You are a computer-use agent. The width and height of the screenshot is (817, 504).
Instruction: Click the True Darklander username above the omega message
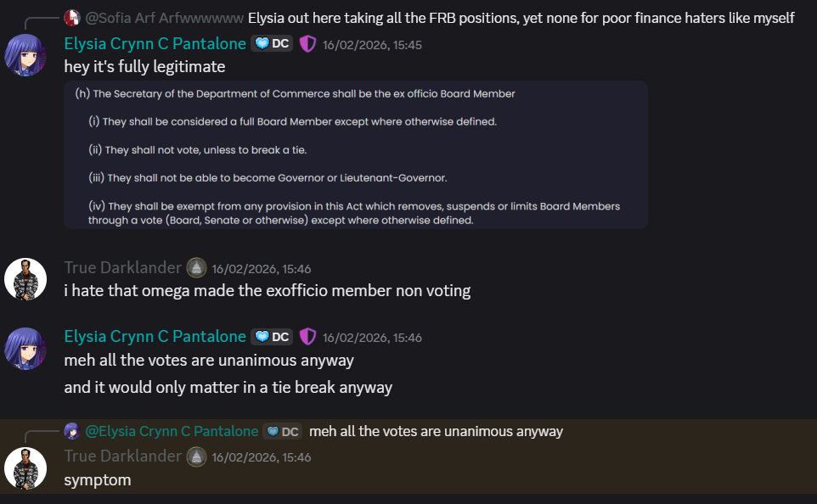pos(122,268)
